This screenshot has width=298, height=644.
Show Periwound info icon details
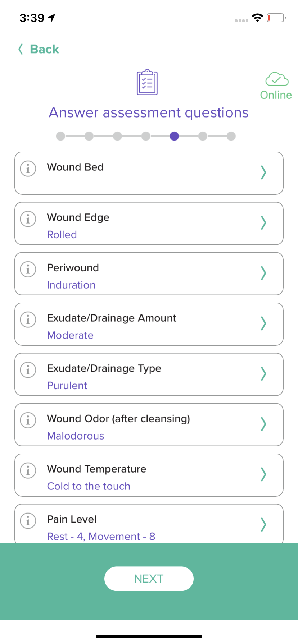tap(28, 269)
